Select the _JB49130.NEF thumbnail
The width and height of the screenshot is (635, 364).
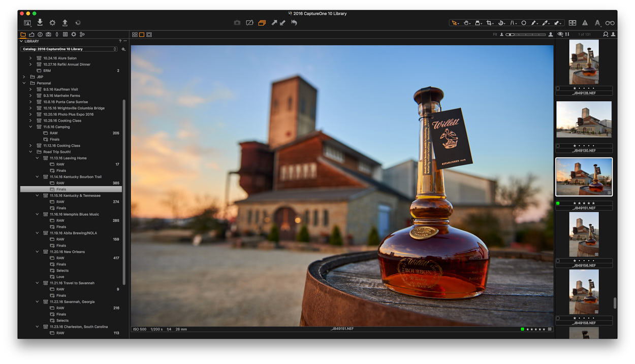584,119
